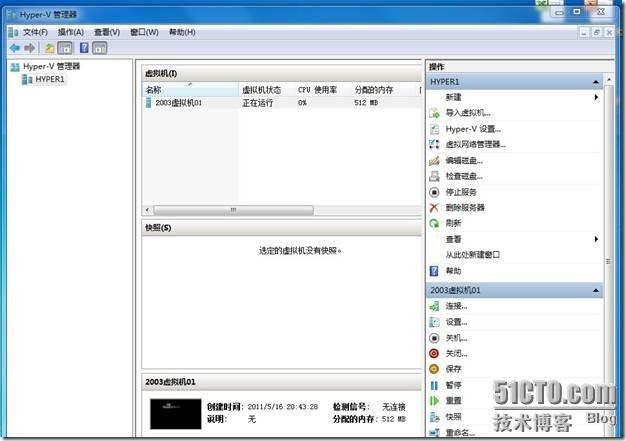Viewport: 626px width, 441px height.
Task: Restore the inner MMC child window
Action: [x=596, y=33]
